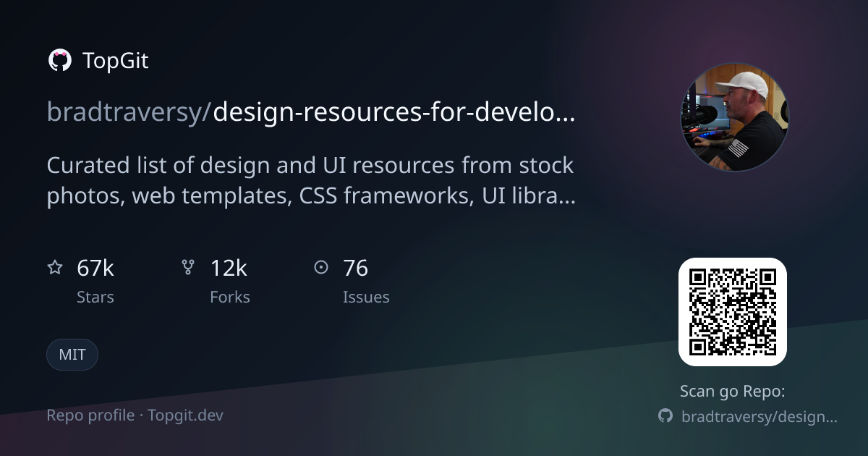Click the 'Scan go Repo:' caption
This screenshot has height=456, width=868.
point(733,392)
